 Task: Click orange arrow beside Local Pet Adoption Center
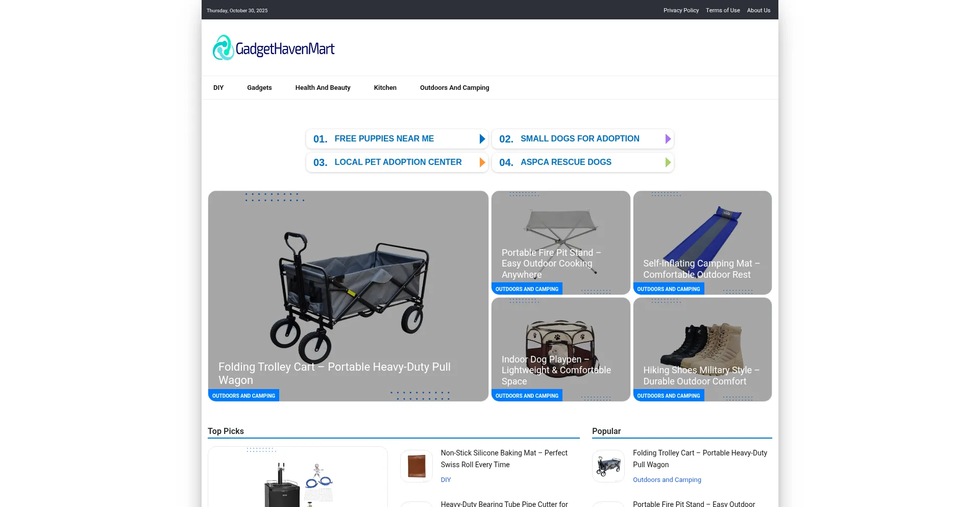[x=482, y=162]
